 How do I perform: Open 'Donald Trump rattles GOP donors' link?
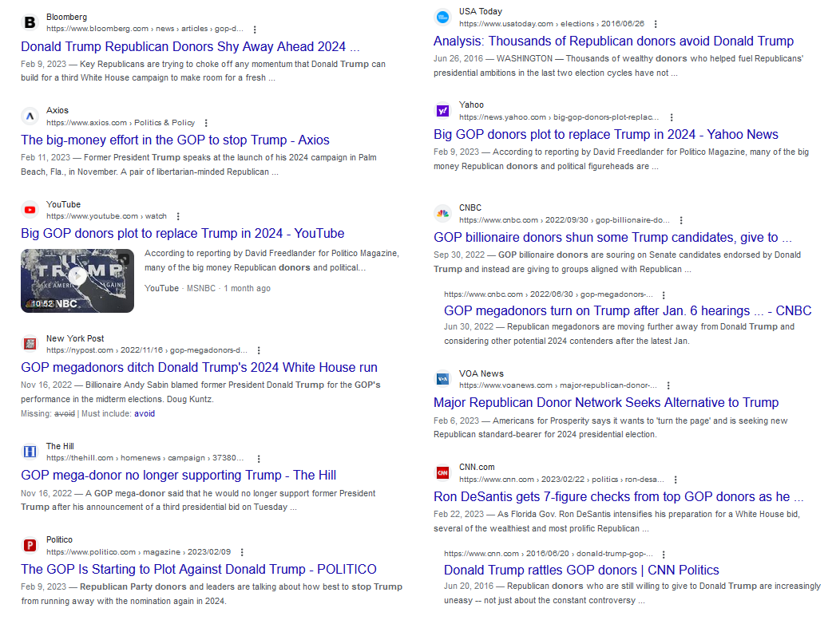pos(581,570)
